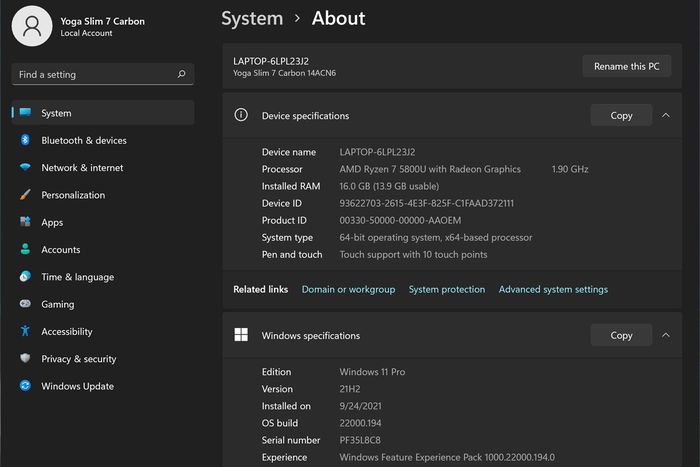Click the Yoga Slim 7 Carbon account name

coord(103,21)
